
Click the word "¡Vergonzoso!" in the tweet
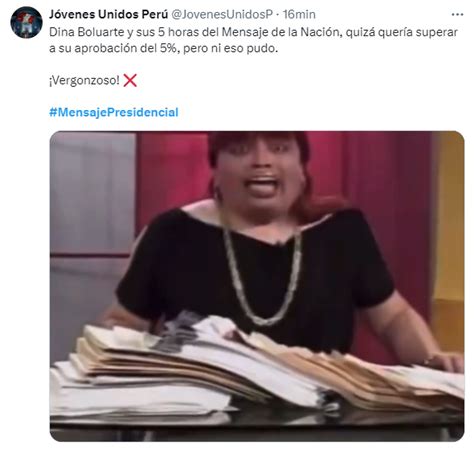(x=84, y=80)
